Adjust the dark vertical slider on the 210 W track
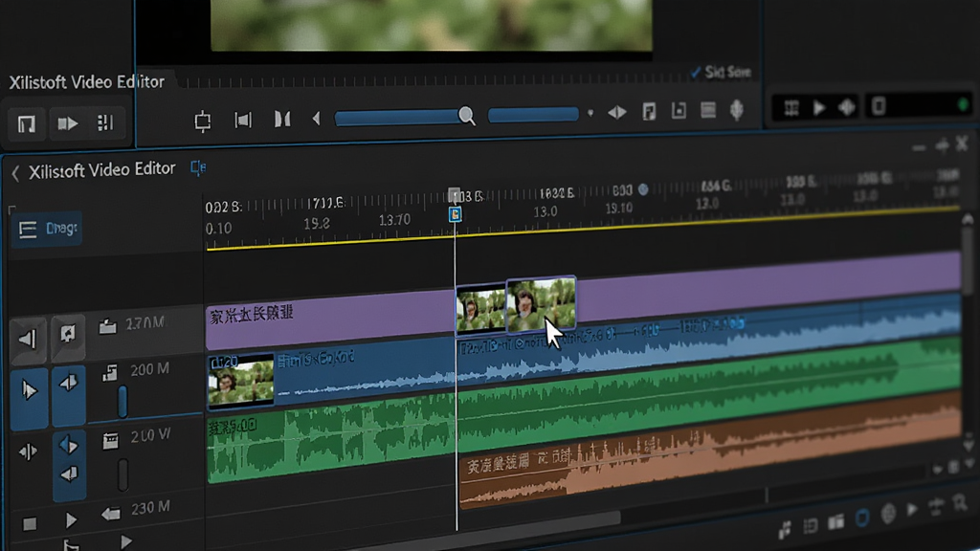 123,475
